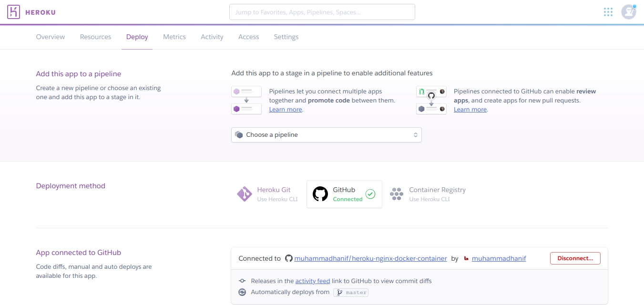The height and width of the screenshot is (305, 644).
Task: Click the automatic deploys sync icon
Action: (242, 292)
